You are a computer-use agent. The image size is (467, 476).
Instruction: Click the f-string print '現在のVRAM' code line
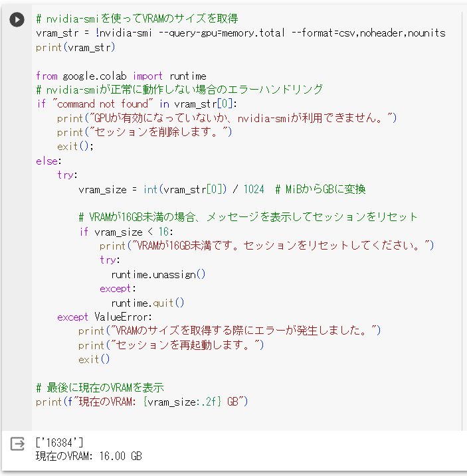(x=142, y=402)
